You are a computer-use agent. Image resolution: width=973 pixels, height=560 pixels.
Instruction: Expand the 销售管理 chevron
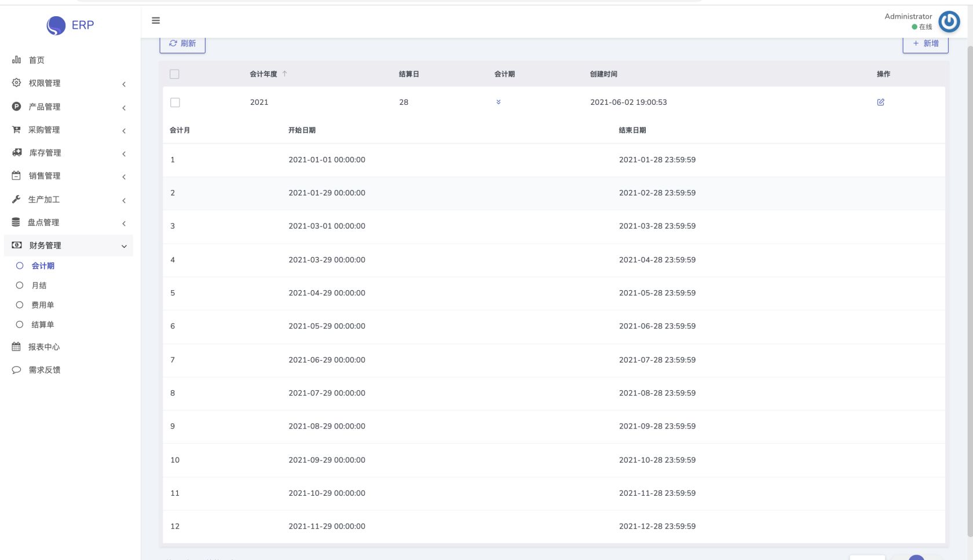pyautogui.click(x=124, y=177)
